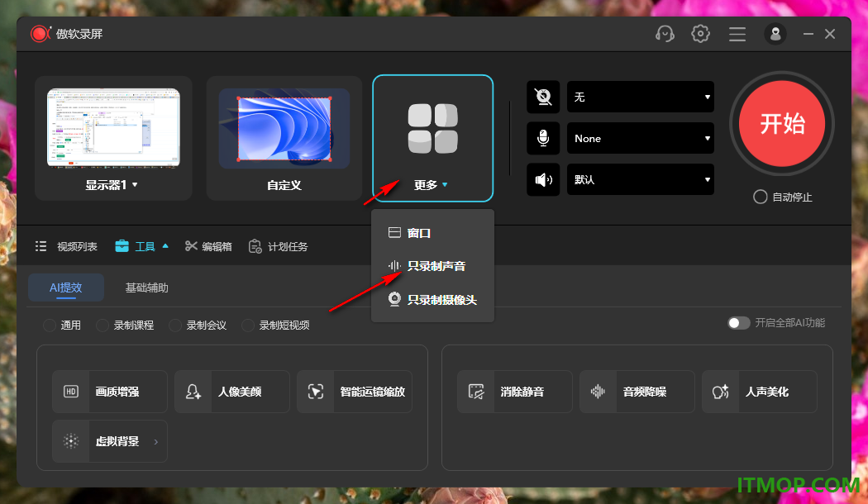Select the 录制会议 radio button
The height and width of the screenshot is (504, 868).
click(x=175, y=325)
